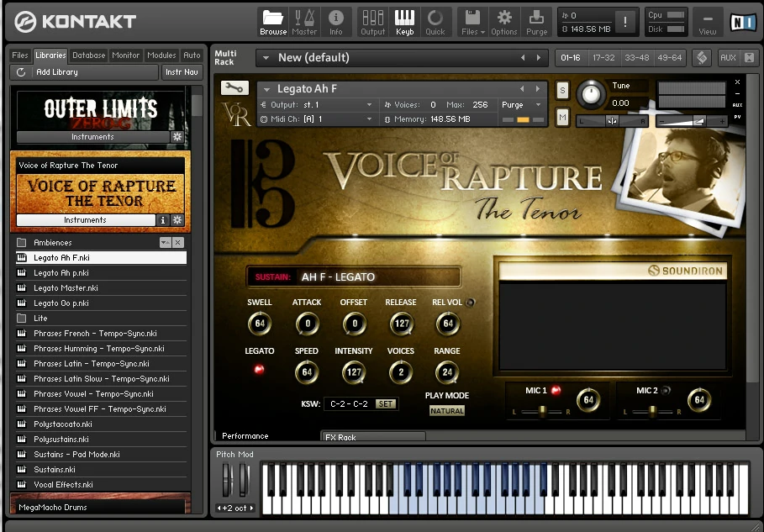Click the rack Multi diamond icon
Viewport: 764px width, 532px height.
click(702, 58)
